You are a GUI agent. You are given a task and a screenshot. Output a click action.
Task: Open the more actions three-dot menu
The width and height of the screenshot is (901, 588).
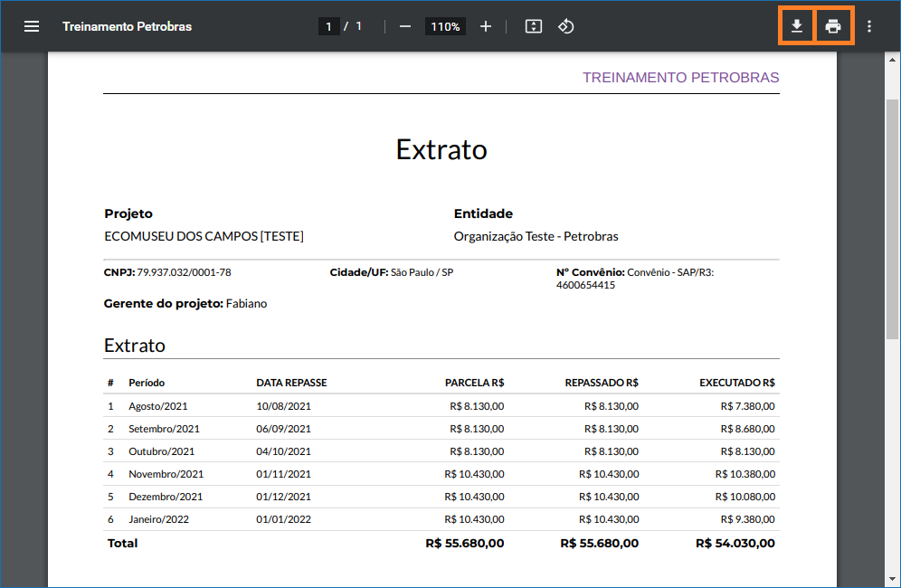(x=869, y=26)
